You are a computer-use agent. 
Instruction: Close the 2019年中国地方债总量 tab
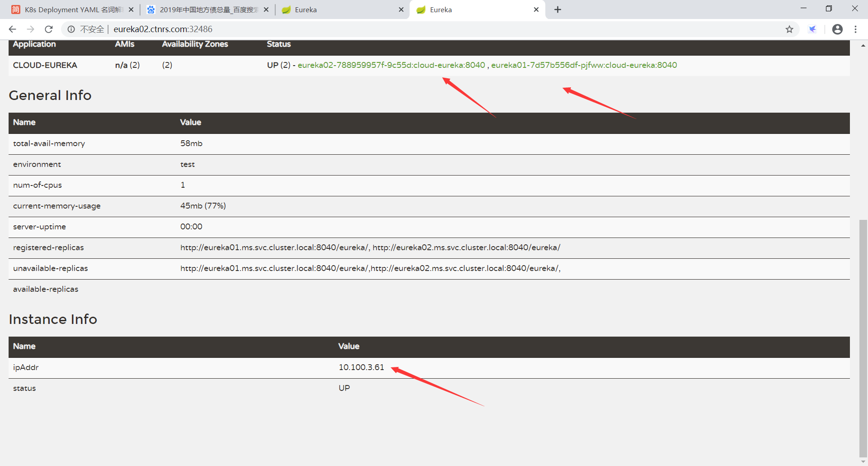coord(266,10)
